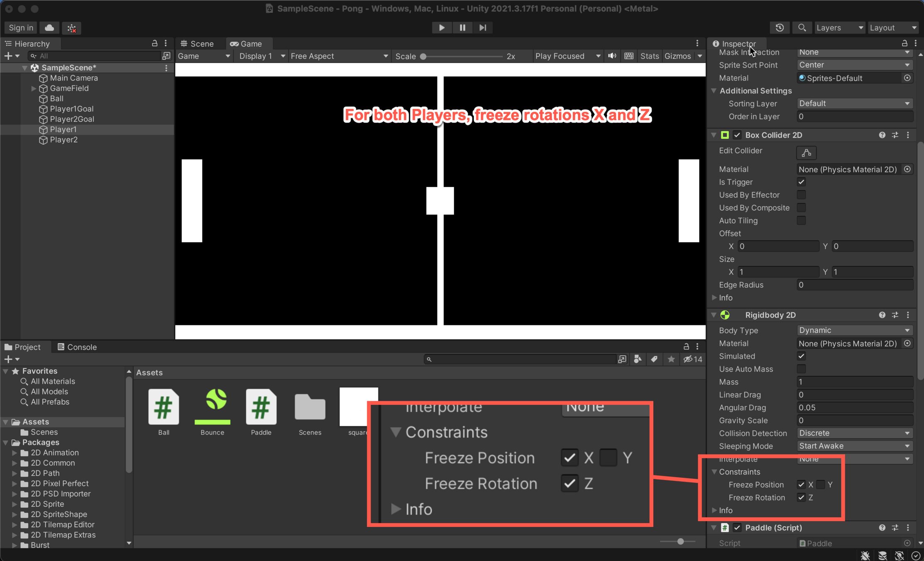The height and width of the screenshot is (561, 924).
Task: Disable the Simulated checkbox
Action: click(x=801, y=356)
